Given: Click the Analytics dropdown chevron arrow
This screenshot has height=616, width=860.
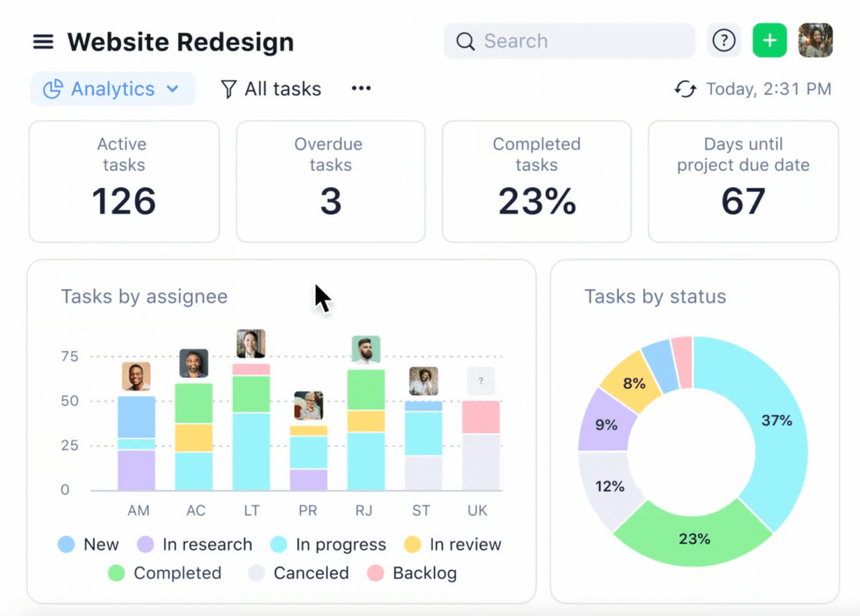Looking at the screenshot, I should pyautogui.click(x=172, y=89).
